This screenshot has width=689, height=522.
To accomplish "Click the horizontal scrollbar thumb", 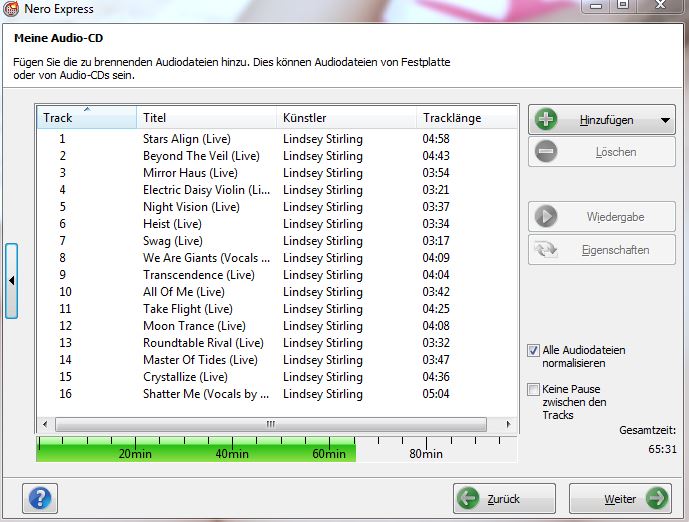I will [x=271, y=424].
